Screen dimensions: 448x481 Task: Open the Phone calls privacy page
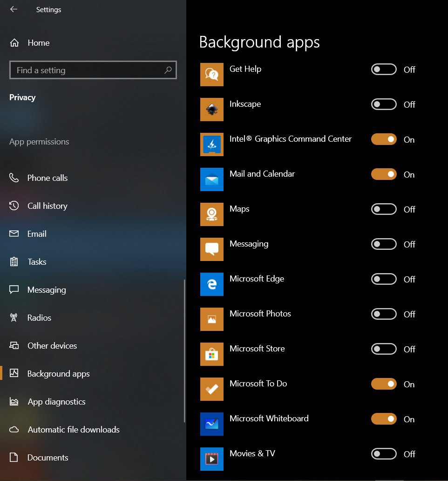tap(48, 178)
